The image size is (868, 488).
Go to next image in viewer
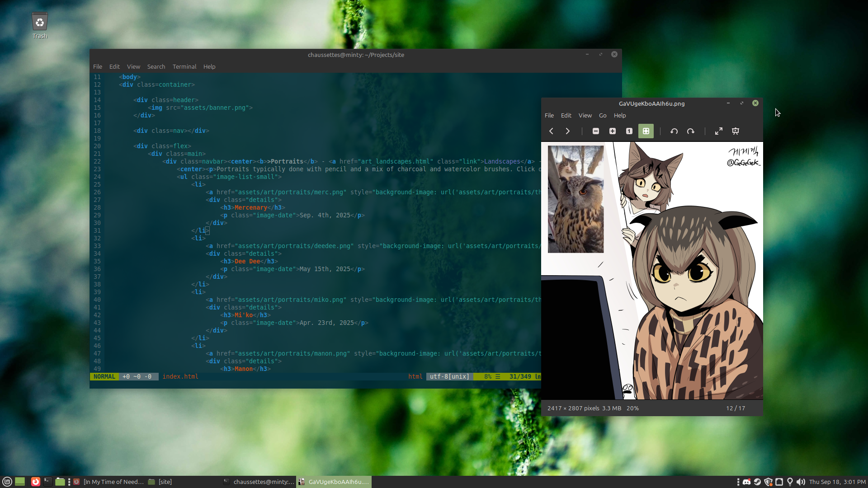point(567,131)
